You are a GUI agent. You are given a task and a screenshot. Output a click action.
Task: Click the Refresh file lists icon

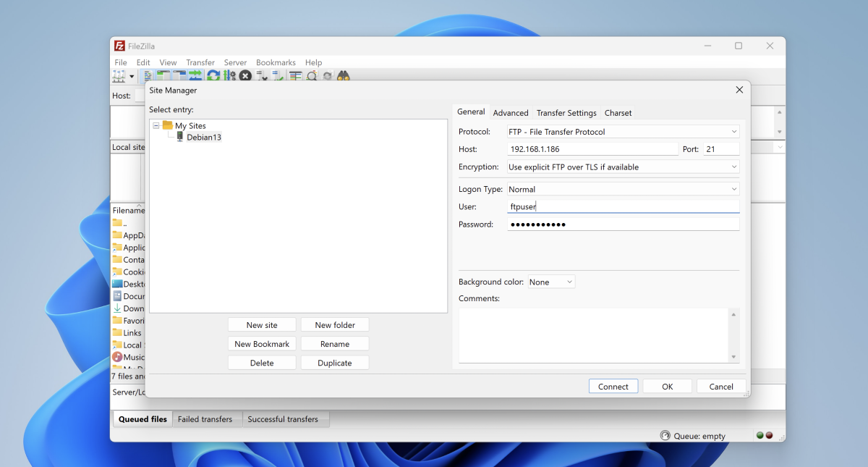tap(213, 76)
